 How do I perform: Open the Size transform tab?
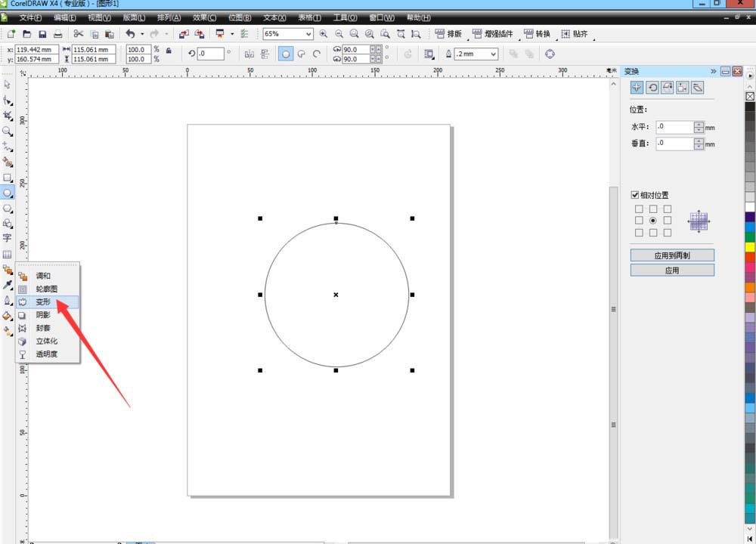[682, 87]
